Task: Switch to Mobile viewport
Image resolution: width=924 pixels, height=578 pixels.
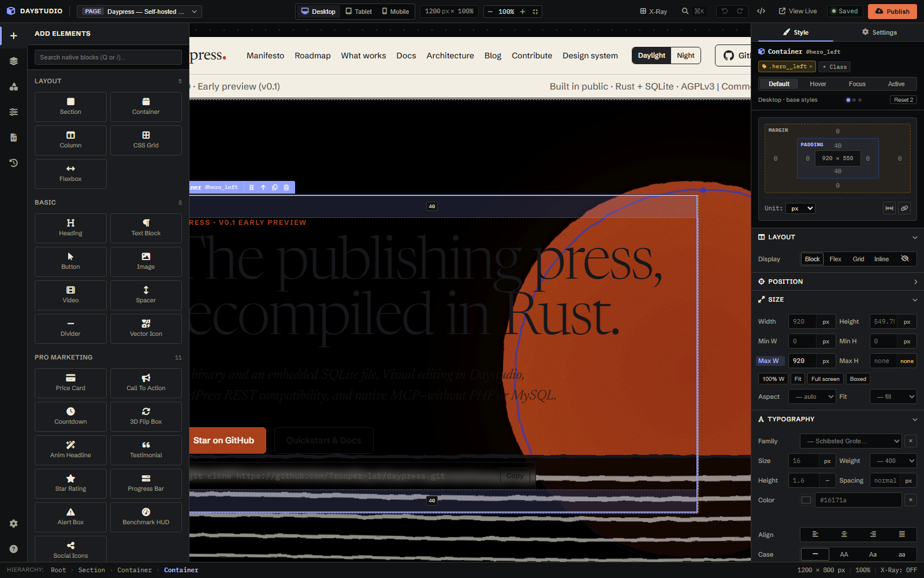Action: click(395, 11)
